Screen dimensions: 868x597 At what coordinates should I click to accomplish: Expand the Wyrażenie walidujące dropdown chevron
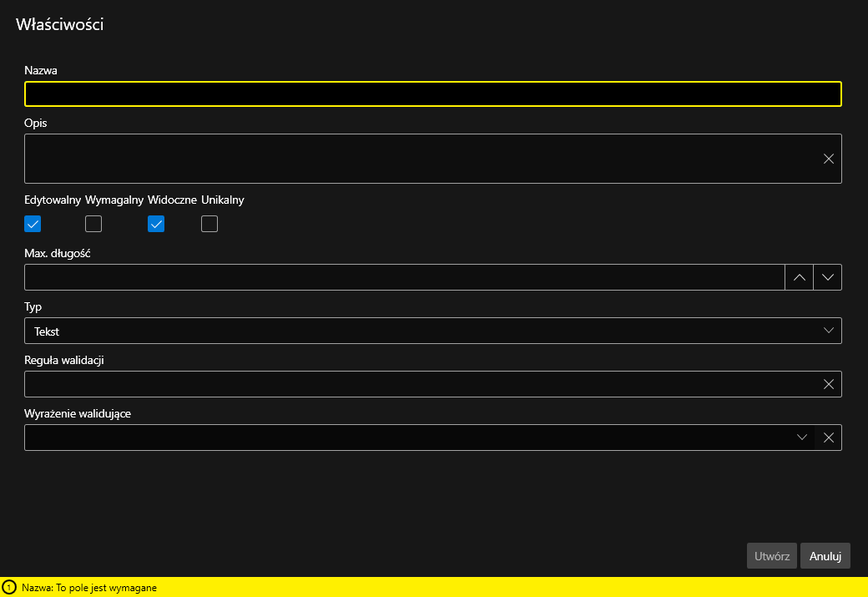[801, 438]
